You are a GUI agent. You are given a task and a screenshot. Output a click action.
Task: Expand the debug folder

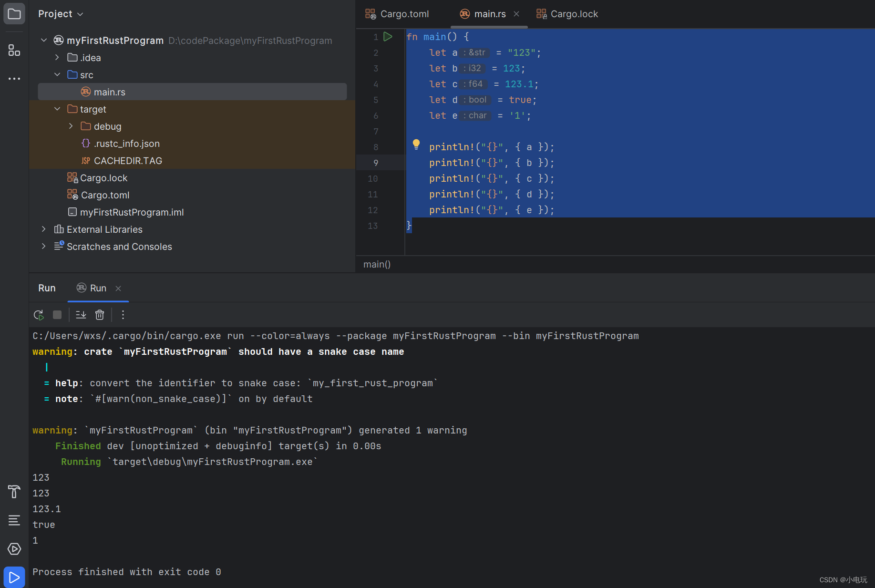click(71, 126)
